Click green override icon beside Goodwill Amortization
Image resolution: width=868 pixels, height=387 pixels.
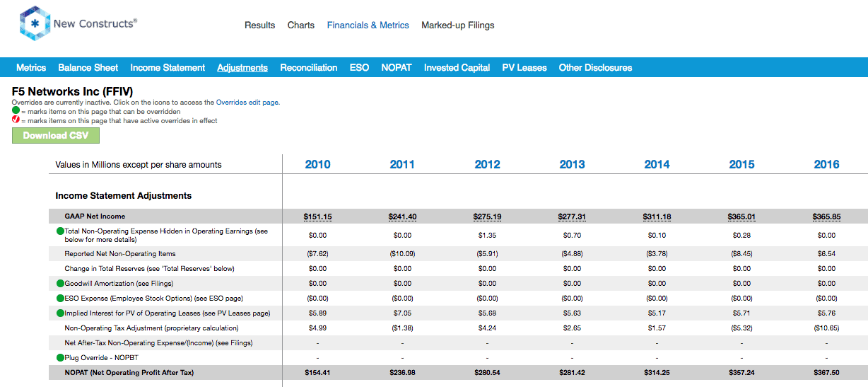(60, 284)
